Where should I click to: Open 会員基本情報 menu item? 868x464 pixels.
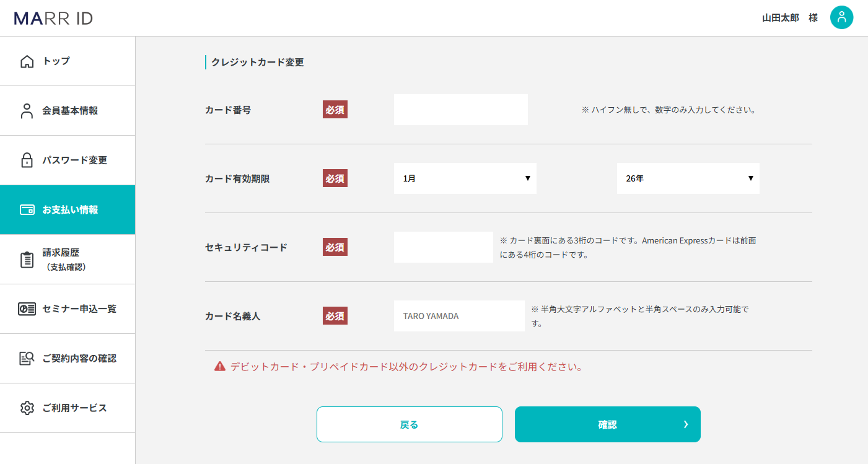[x=67, y=111]
